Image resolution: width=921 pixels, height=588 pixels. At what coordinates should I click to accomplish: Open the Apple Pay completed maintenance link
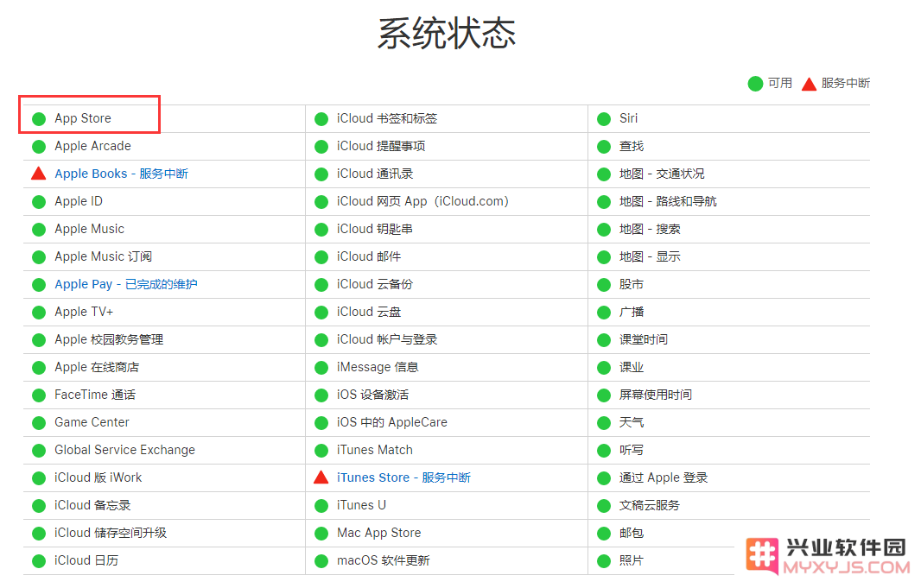click(x=125, y=285)
